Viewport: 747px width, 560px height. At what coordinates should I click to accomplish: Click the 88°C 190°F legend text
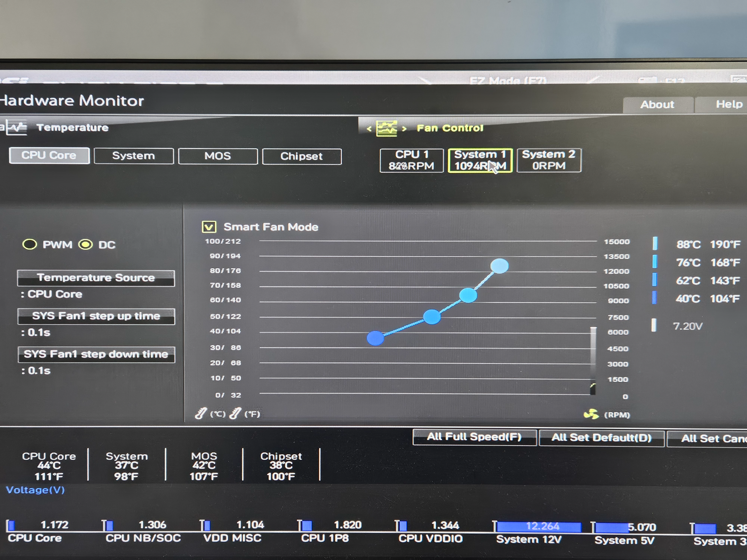coord(708,244)
